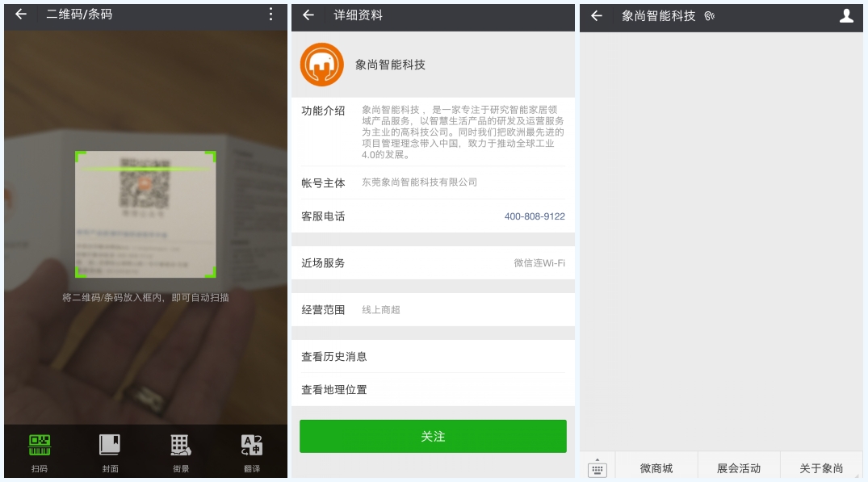Image resolution: width=868 pixels, height=482 pixels.
Task: Switch to keyboard input in chat
Action: coord(597,468)
